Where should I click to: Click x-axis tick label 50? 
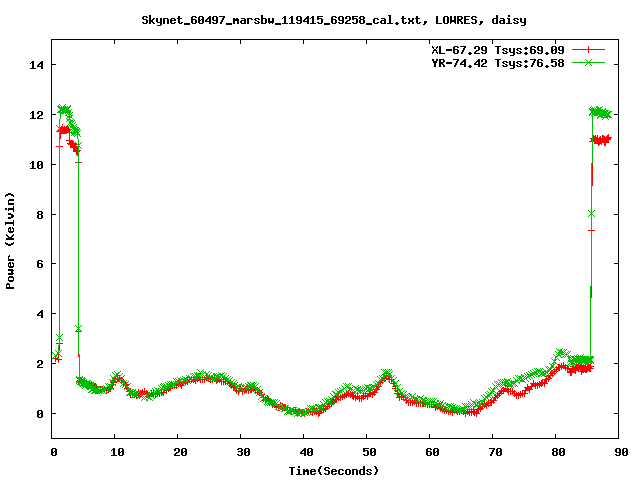pos(369,452)
